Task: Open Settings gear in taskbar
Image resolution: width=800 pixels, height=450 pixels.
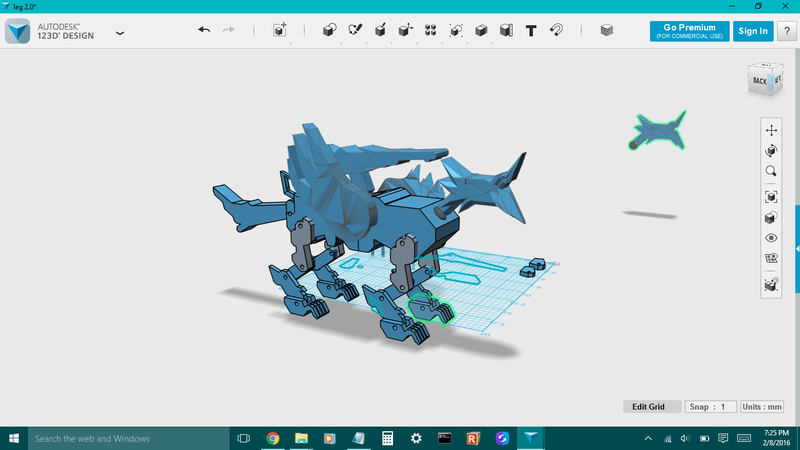Action: [416, 438]
